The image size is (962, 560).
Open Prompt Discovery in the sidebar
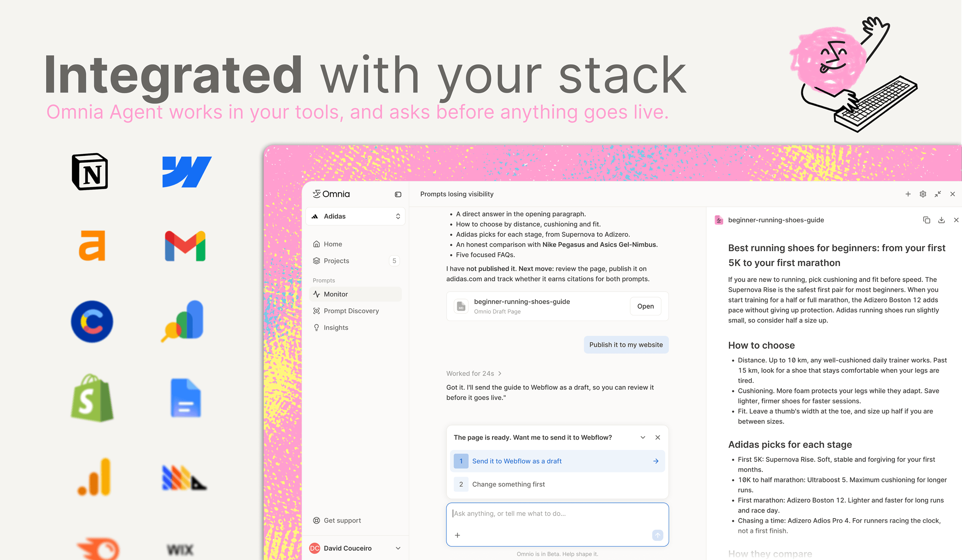[355, 311]
